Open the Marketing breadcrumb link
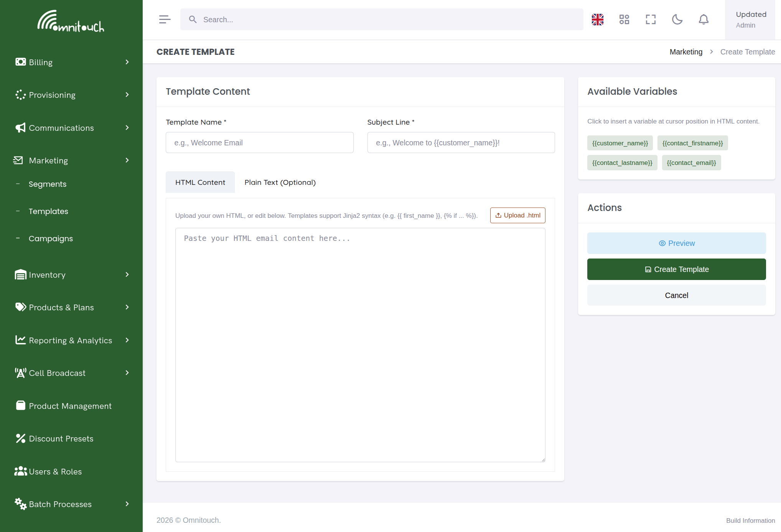This screenshot has width=781, height=532. point(686,52)
